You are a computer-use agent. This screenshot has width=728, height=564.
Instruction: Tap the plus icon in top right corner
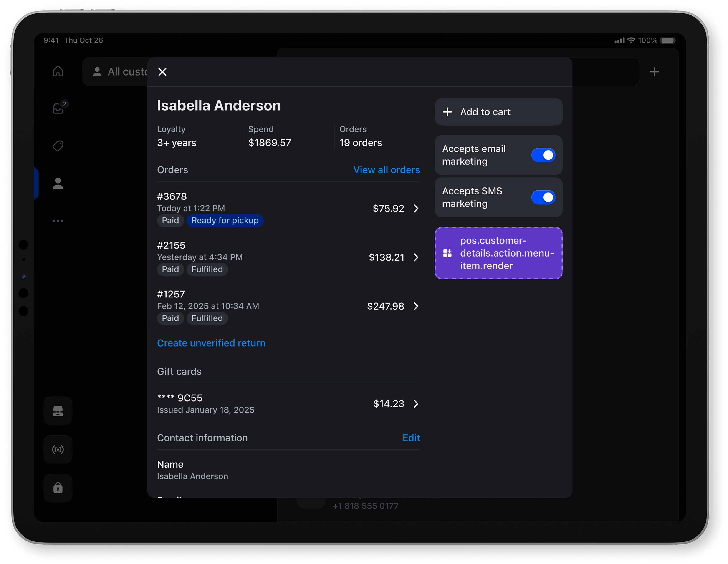(654, 72)
